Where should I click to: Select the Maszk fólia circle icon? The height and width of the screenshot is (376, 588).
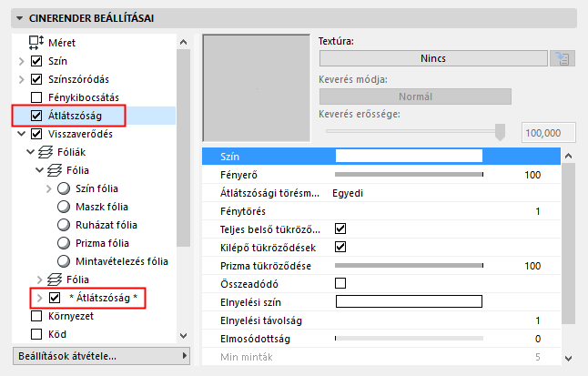(x=64, y=207)
